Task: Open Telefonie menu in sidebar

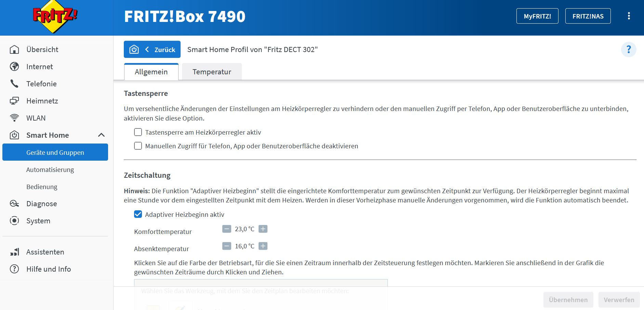Action: coord(41,84)
